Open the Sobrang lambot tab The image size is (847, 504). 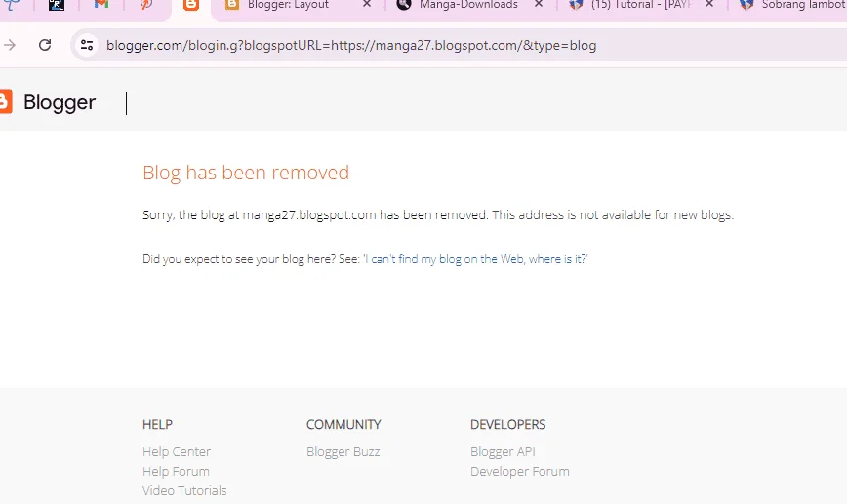click(x=803, y=5)
